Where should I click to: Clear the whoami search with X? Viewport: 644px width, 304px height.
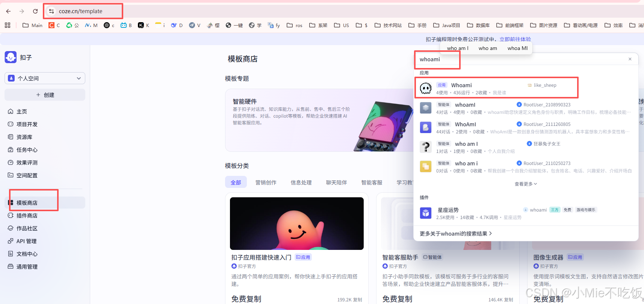tap(630, 59)
